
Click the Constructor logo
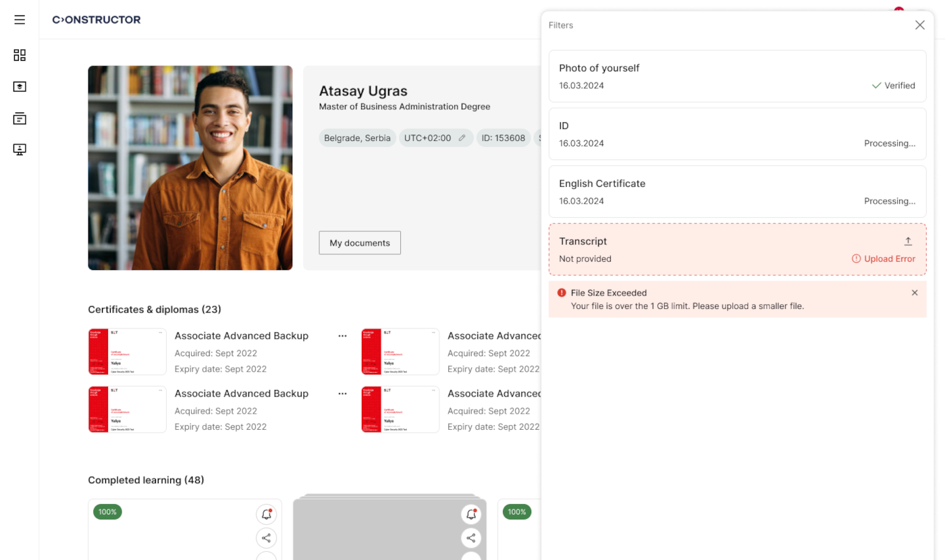pos(97,20)
